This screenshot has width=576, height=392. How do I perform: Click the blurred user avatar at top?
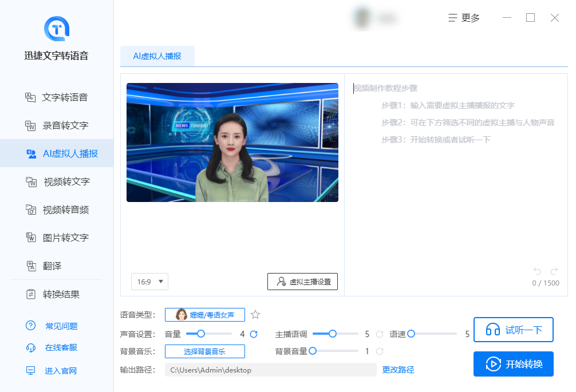coord(362,18)
